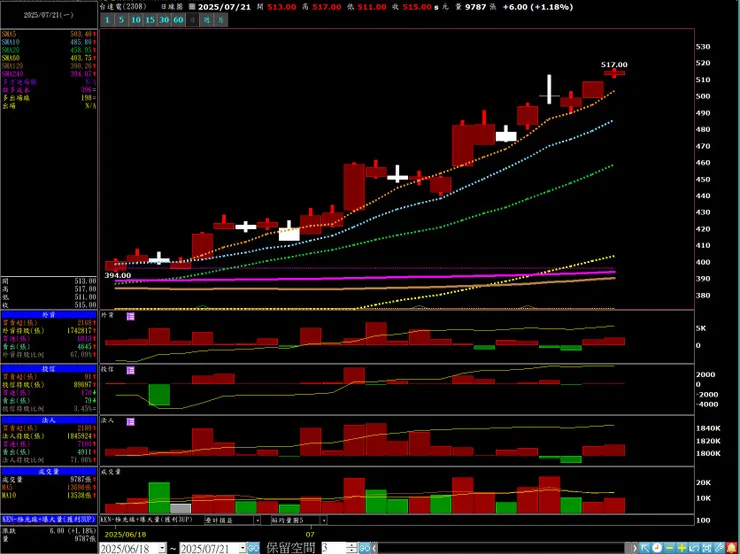Select the 投信 panel header
This screenshot has height=554, width=740.
49,369
